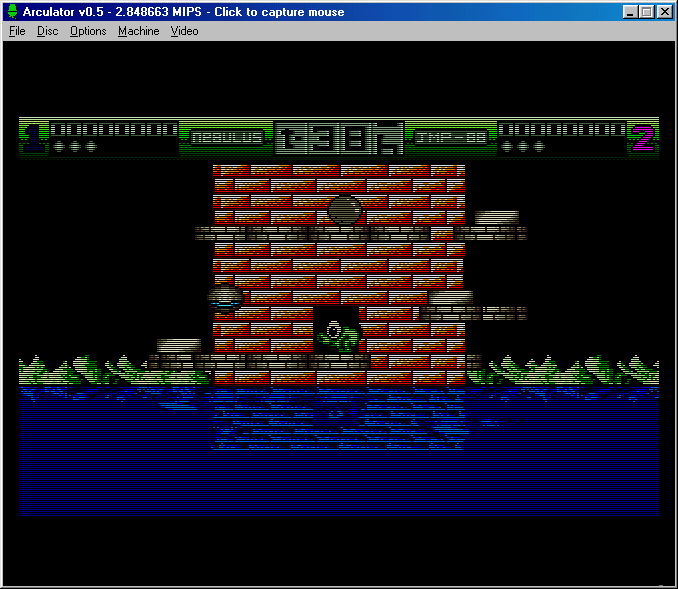Click the player 1 number icon
The width and height of the screenshot is (678, 589).
33,137
